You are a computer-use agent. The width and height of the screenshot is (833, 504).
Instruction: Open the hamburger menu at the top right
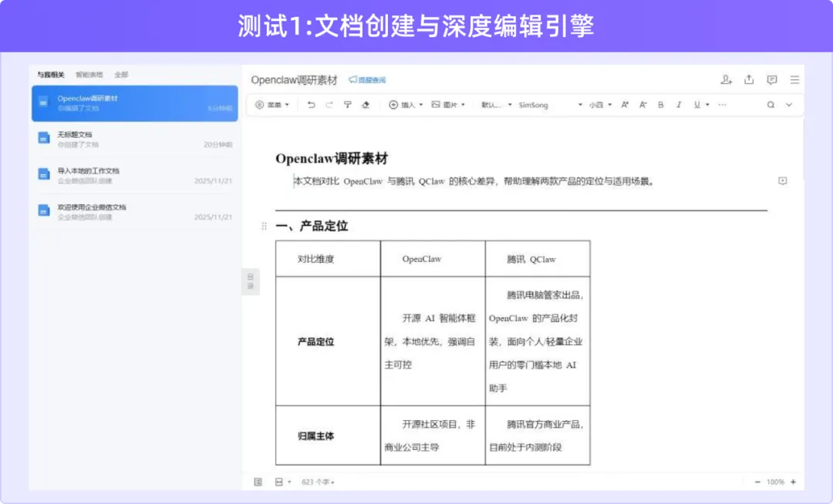(x=794, y=79)
